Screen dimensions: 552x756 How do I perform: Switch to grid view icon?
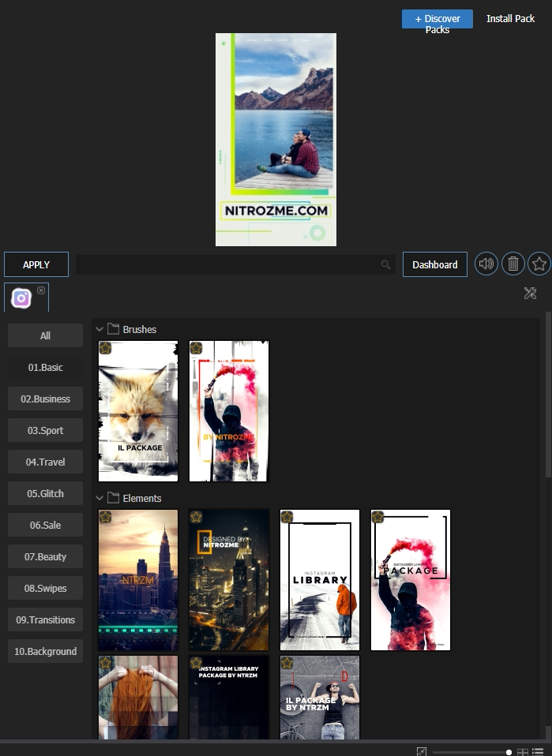point(523,752)
